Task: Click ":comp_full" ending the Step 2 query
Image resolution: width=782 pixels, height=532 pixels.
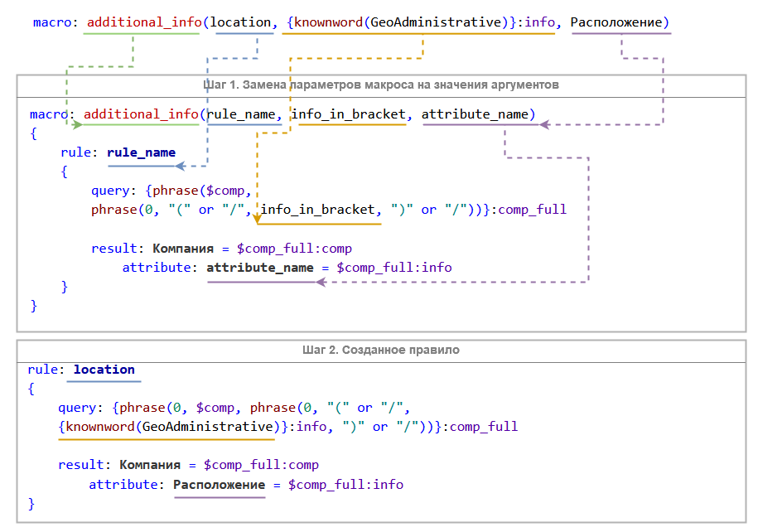Action: [x=480, y=427]
